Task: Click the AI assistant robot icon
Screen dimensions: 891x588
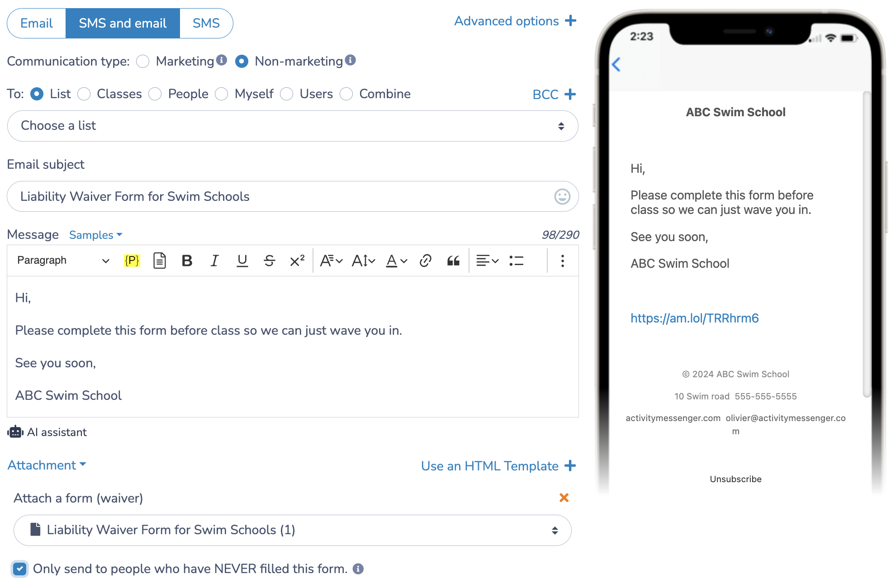Action: click(15, 432)
